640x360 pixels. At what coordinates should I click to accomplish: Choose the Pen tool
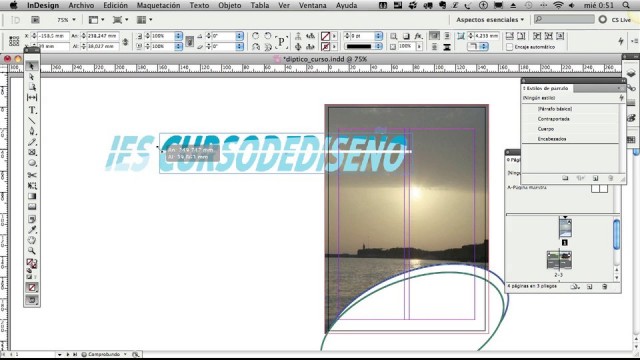[32, 131]
